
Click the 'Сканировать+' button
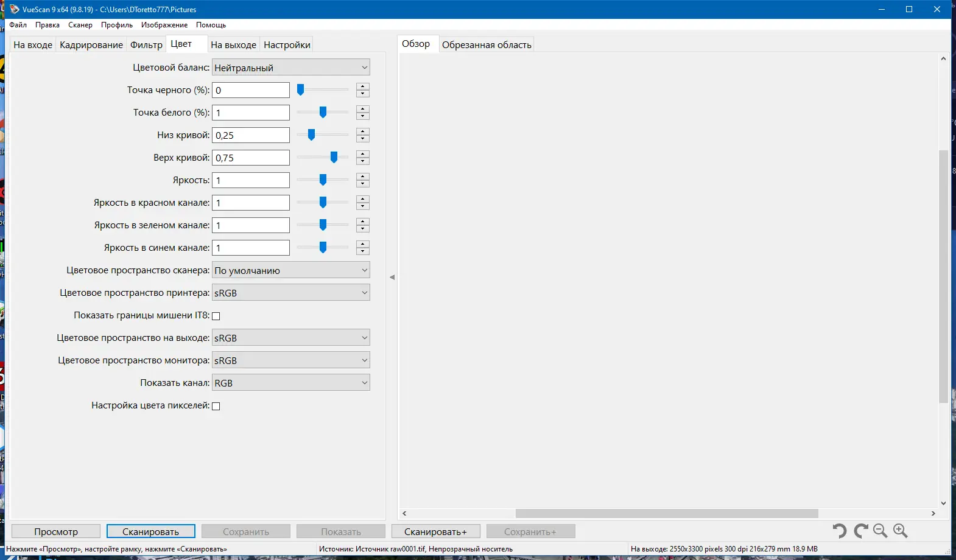click(436, 531)
